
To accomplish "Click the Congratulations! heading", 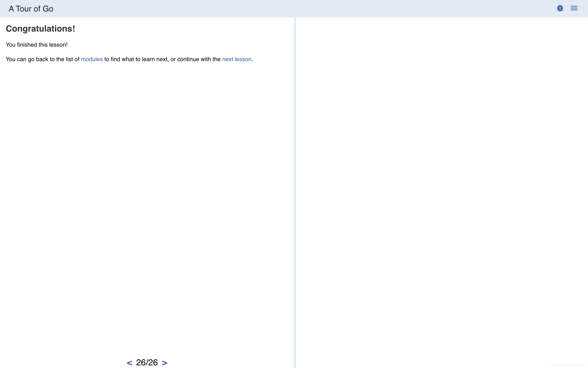I will click(40, 29).
